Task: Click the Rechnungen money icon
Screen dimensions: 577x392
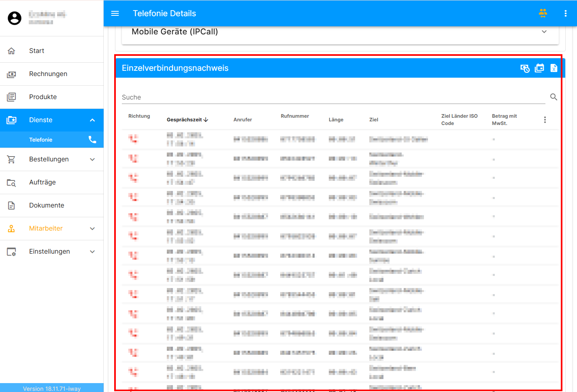Action: 11,74
